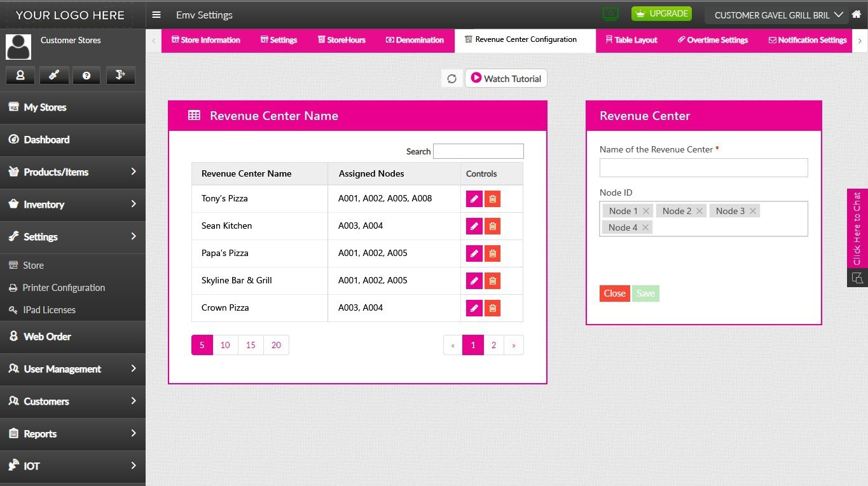Open the Denomination tab
Screen dimensions: 868x486
(415, 40)
